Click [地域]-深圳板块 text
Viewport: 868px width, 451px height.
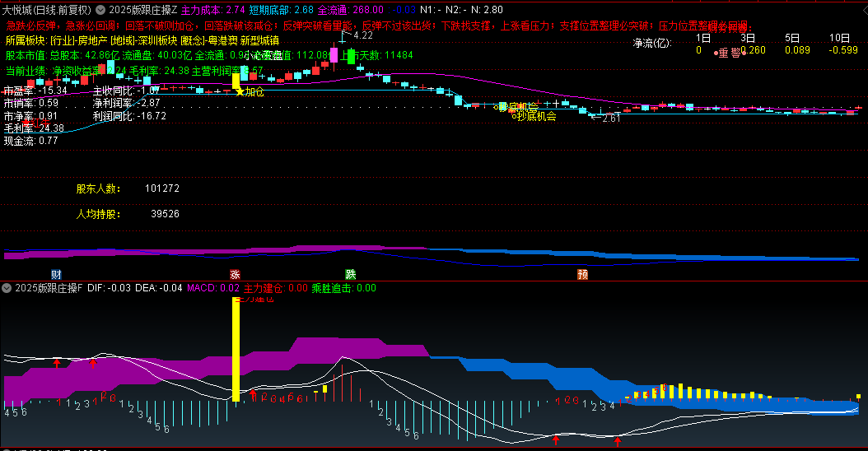pos(143,41)
